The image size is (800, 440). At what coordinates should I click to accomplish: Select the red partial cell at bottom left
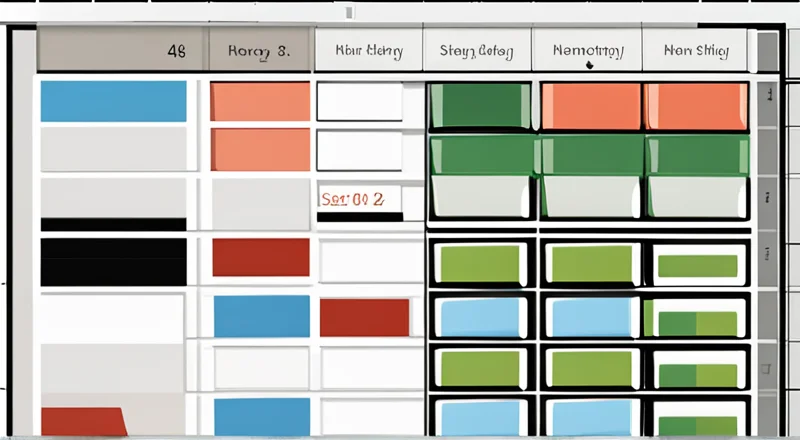[82, 420]
